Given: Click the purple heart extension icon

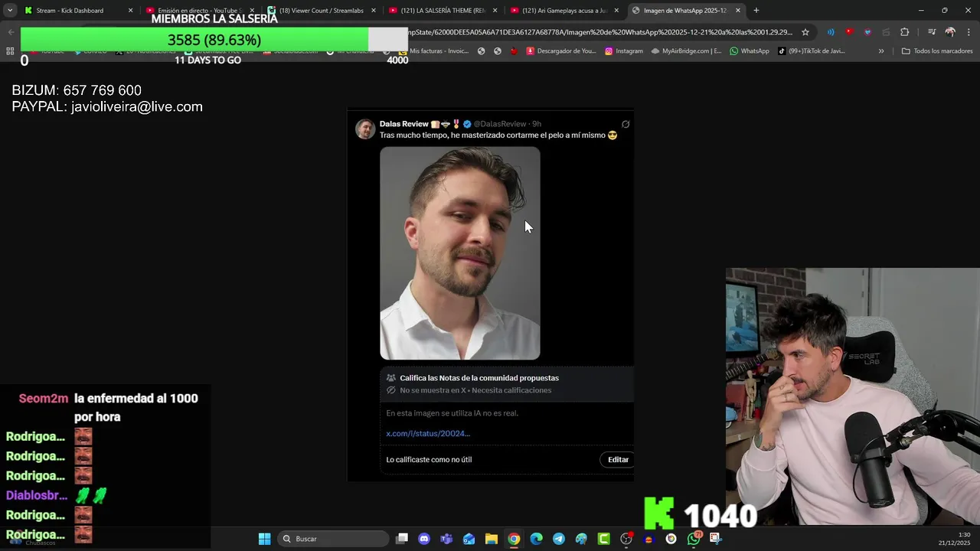Looking at the screenshot, I should (x=867, y=32).
